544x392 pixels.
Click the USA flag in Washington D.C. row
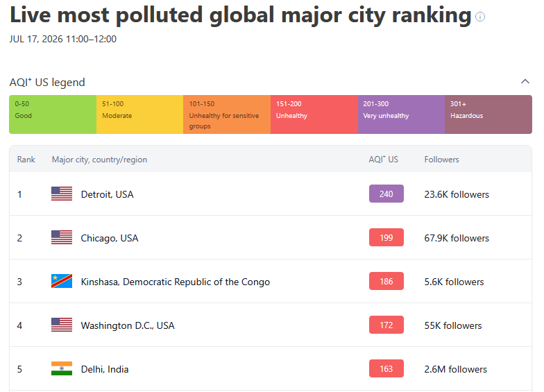[62, 325]
